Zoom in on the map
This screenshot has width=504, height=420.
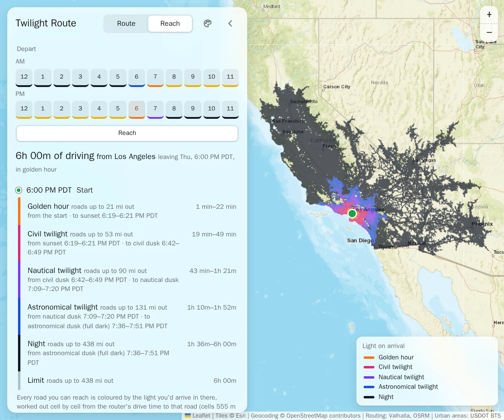click(489, 15)
